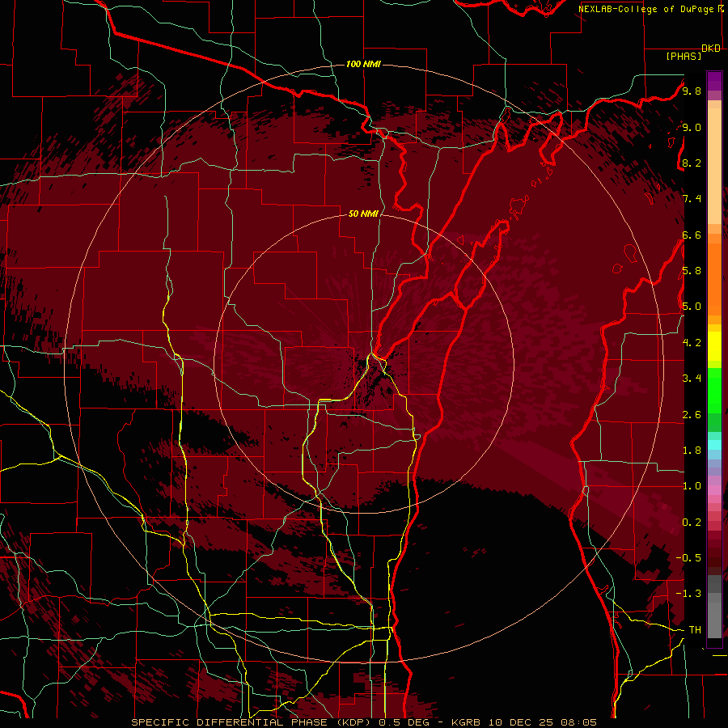Click the 4.2 value on the scale
Image resolution: width=728 pixels, height=728 pixels.
[692, 343]
